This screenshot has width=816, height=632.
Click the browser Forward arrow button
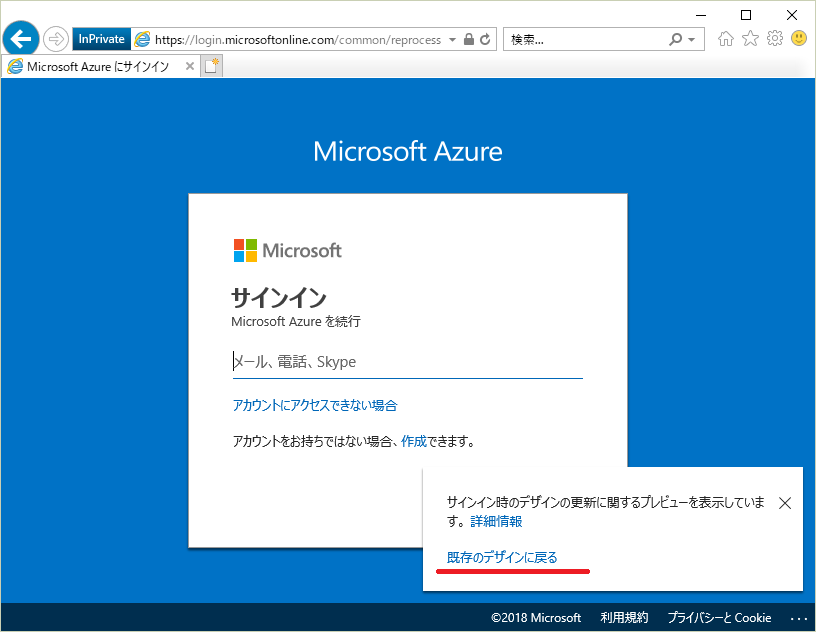[x=56, y=39]
